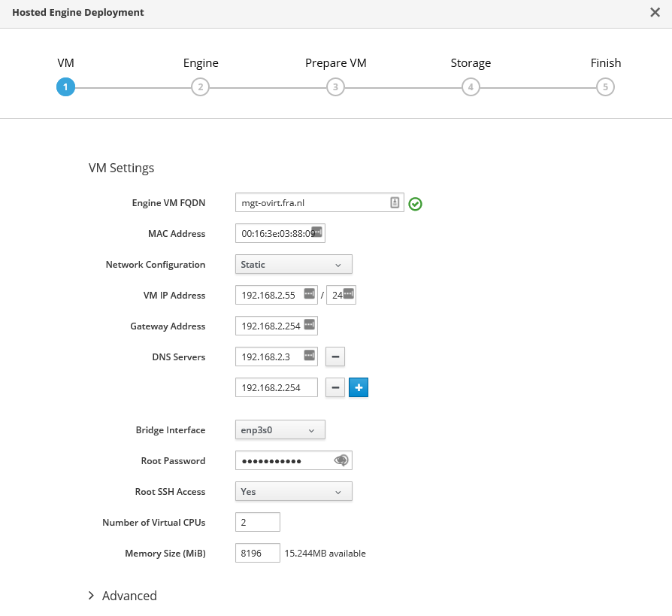The height and width of the screenshot is (616, 672).
Task: Open the Network Configuration dropdown
Action: point(293,265)
